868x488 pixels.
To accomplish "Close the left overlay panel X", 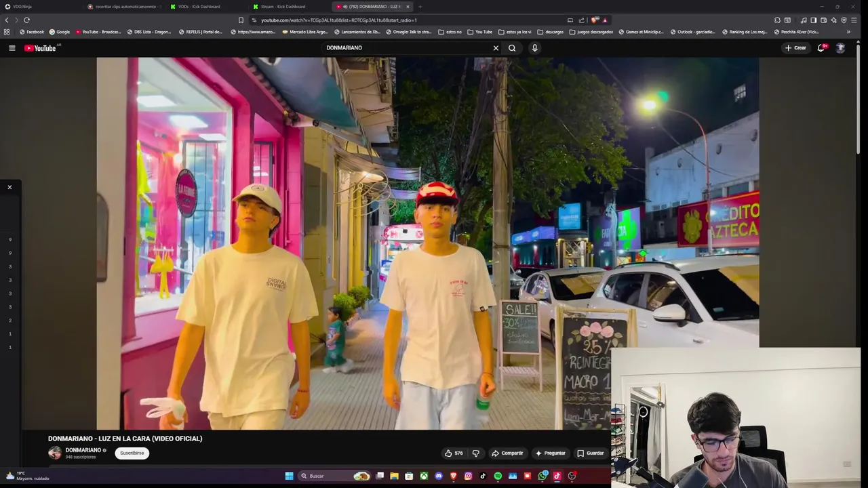I will (x=9, y=187).
